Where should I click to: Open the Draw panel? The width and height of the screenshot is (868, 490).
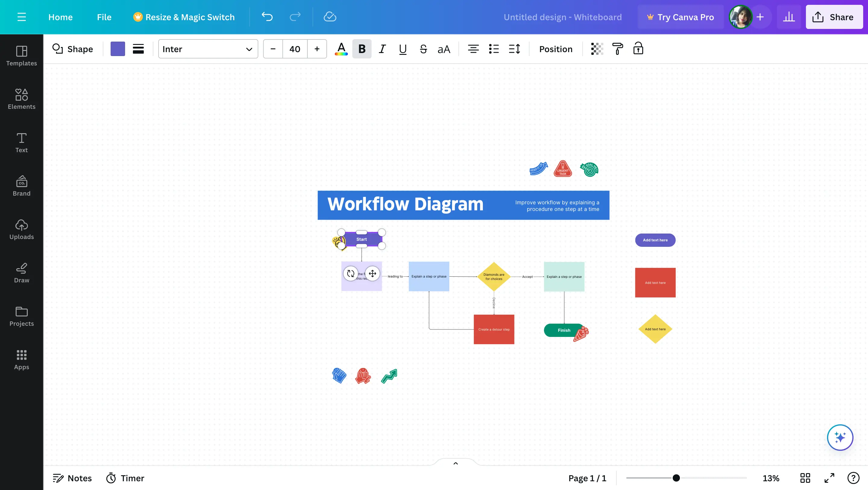[22, 273]
